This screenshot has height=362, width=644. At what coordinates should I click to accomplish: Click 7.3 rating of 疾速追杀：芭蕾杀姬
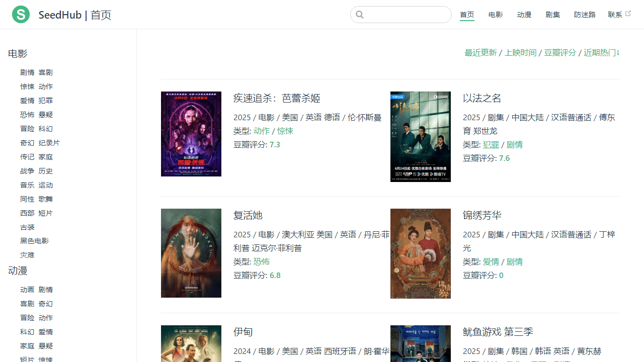[275, 144]
